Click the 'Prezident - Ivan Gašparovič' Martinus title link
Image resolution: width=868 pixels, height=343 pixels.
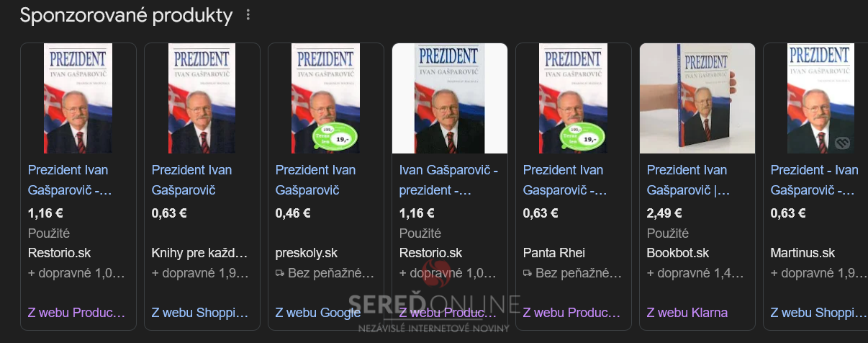pyautogui.click(x=814, y=180)
